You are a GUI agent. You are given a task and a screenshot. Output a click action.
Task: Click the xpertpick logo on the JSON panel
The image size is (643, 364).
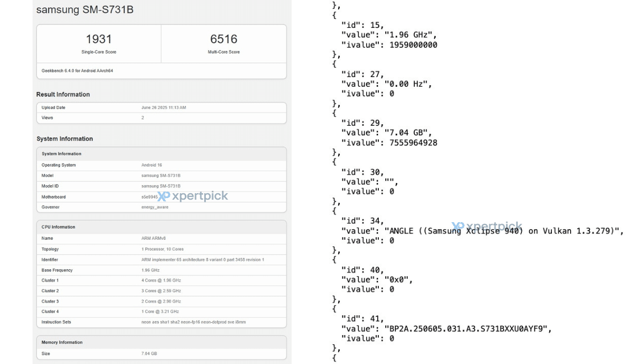click(488, 225)
